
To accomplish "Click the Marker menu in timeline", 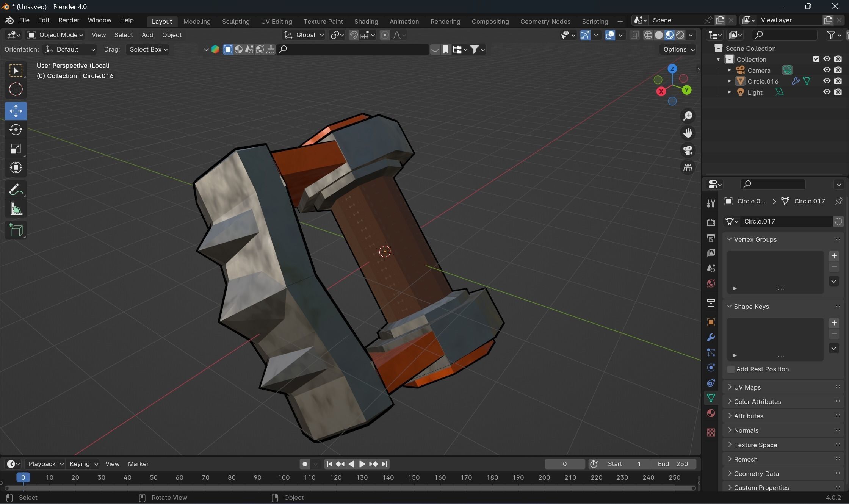I will (138, 464).
